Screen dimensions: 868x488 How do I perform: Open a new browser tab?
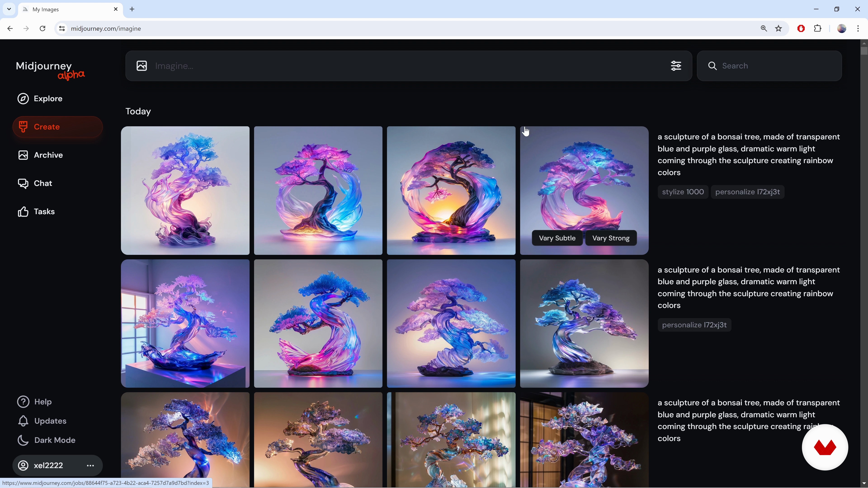click(x=132, y=9)
